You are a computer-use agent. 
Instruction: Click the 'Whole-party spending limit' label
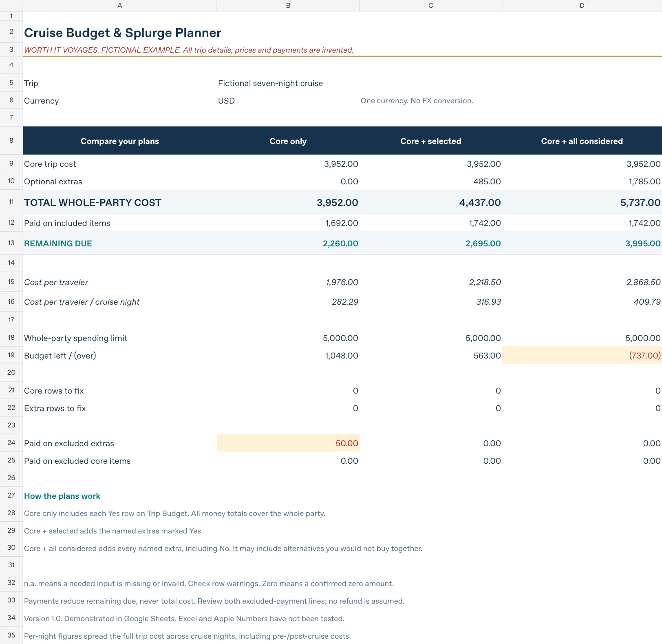click(x=76, y=338)
